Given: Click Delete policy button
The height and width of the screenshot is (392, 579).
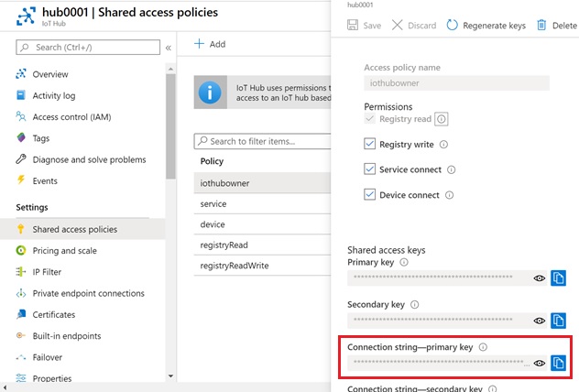Looking at the screenshot, I should 557,25.
